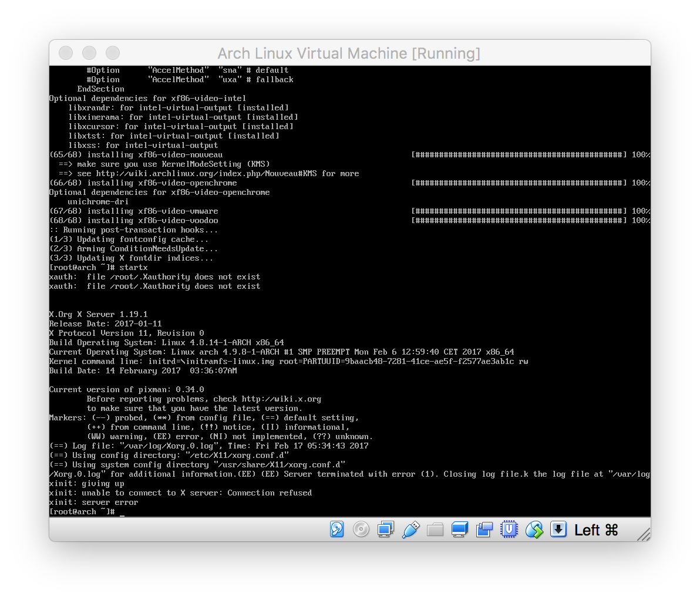The height and width of the screenshot is (600, 700).
Task: Click 'libxrandr: for intel-virtual-output' line
Action: (x=178, y=108)
